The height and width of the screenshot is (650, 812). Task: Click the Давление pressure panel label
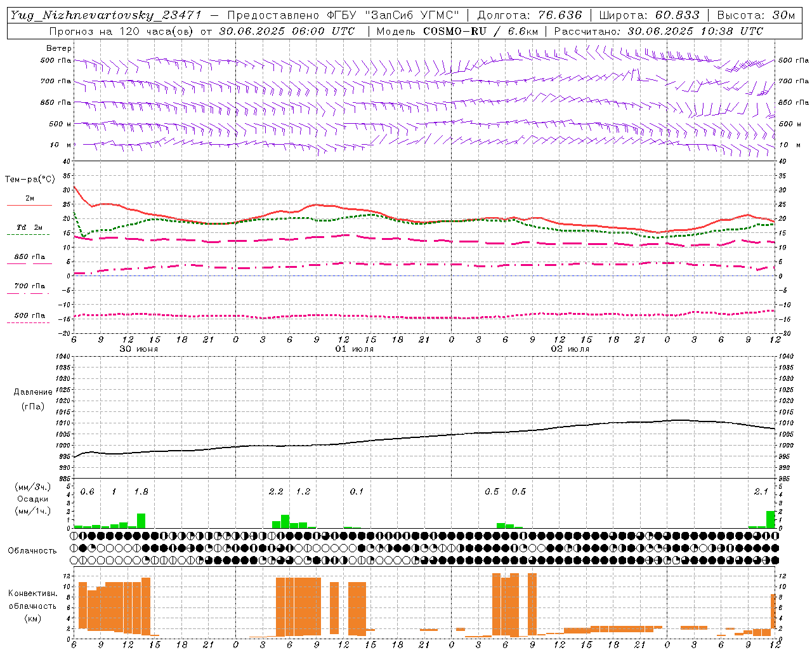coord(33,392)
